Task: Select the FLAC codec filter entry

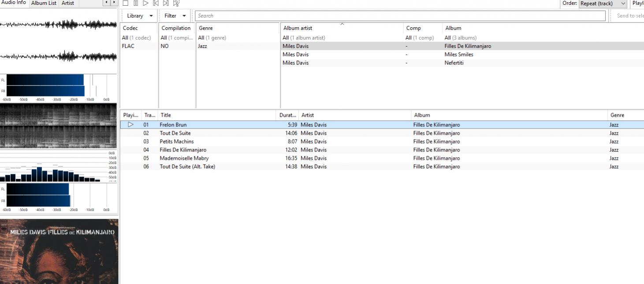Action: point(128,46)
